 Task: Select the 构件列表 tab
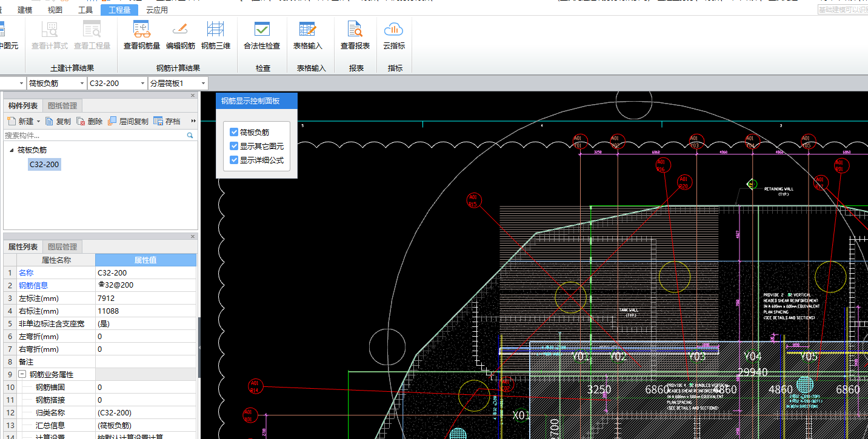23,106
